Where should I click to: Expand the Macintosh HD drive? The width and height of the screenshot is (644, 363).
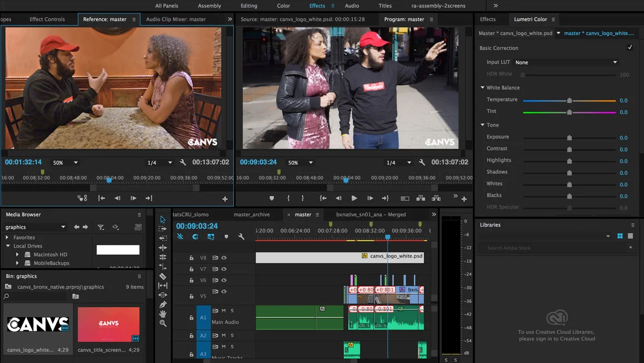click(x=17, y=255)
